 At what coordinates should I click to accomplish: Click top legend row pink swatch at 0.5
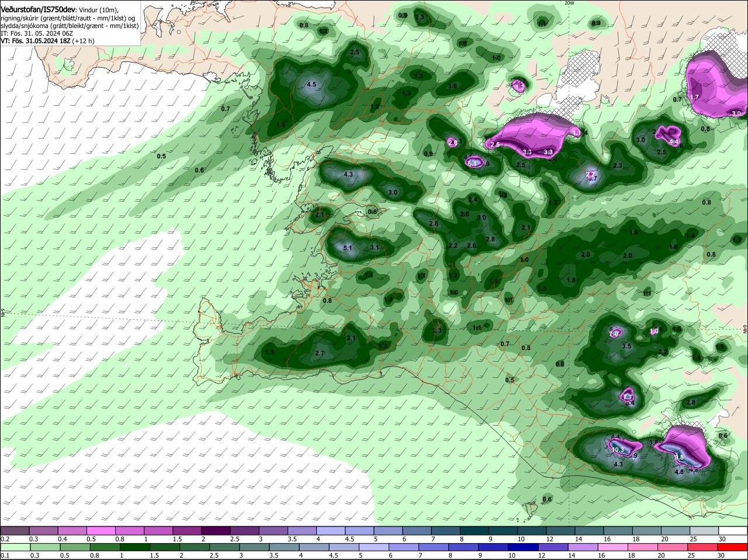pyautogui.click(x=101, y=530)
